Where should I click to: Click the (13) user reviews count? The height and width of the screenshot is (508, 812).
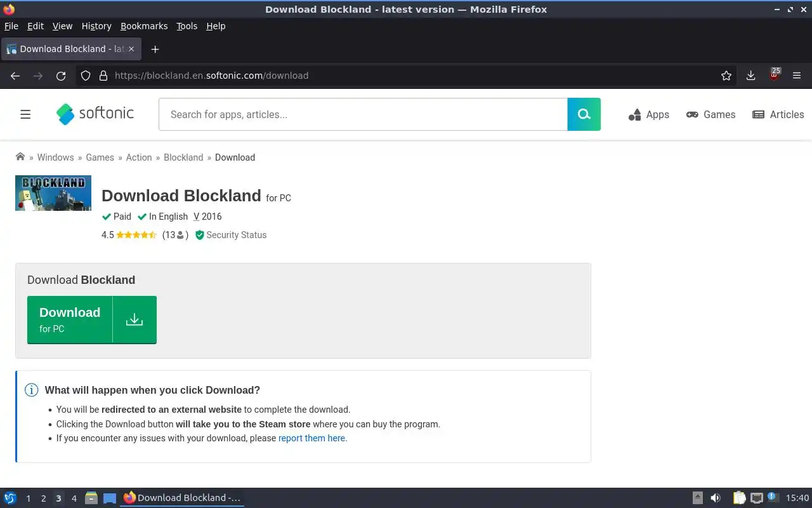tap(175, 235)
